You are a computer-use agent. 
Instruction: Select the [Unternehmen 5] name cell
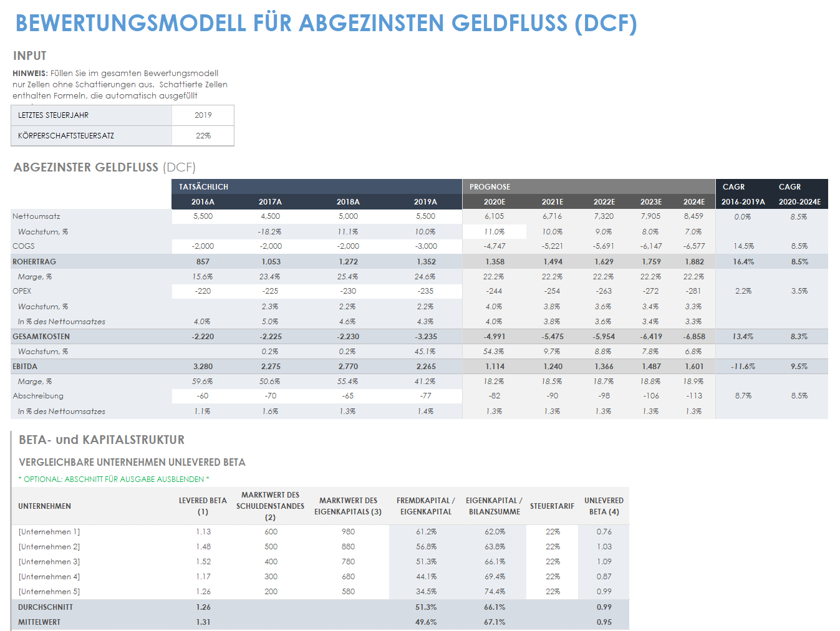(49, 592)
